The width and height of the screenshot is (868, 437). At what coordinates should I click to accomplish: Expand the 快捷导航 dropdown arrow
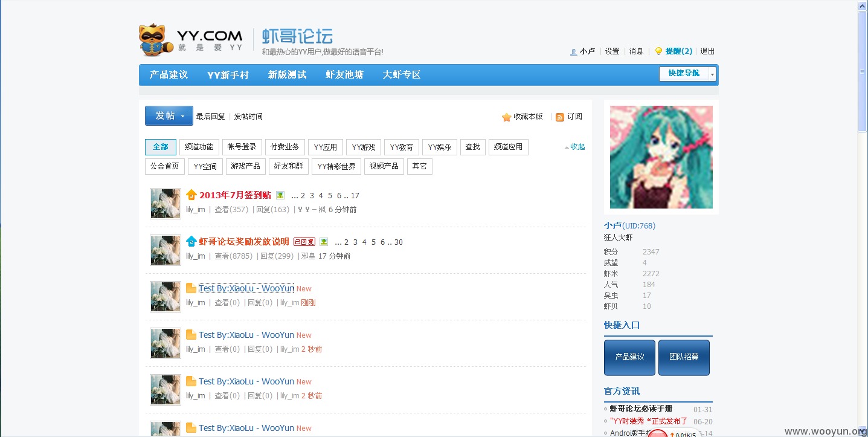click(713, 74)
